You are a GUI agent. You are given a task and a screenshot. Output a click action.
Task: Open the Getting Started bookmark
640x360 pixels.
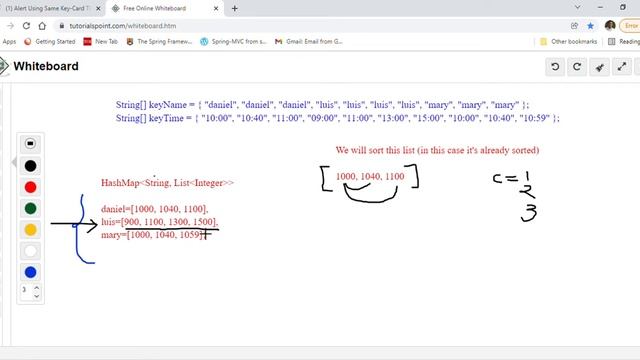(50, 42)
